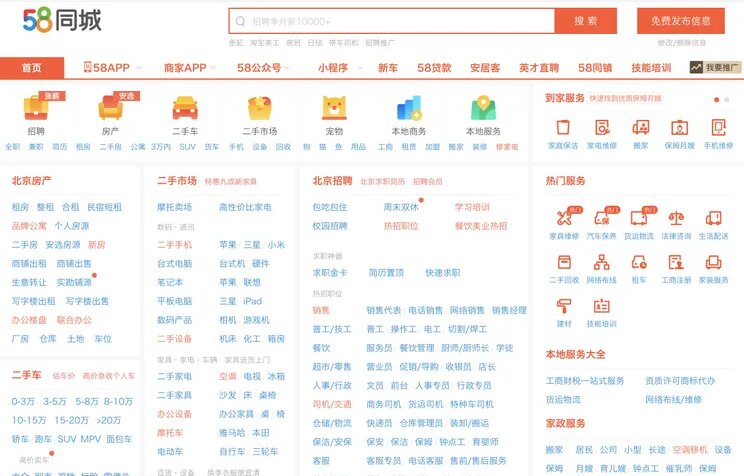Open the 招聘 briefcase category icon

[36, 108]
